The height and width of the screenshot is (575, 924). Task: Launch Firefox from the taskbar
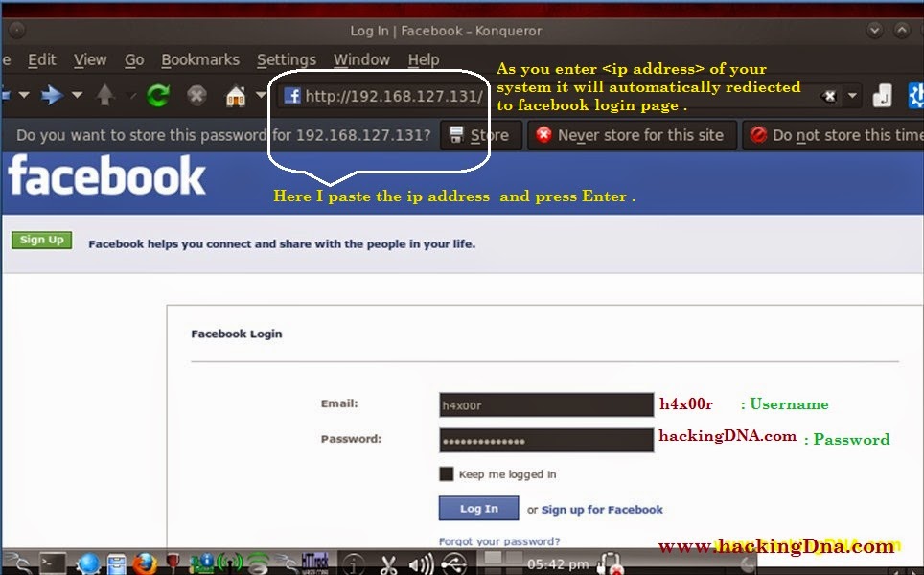[x=145, y=563]
